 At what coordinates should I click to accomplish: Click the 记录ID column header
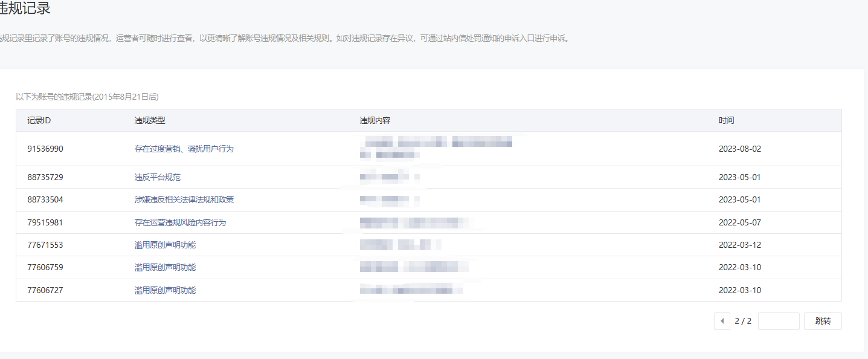point(39,120)
